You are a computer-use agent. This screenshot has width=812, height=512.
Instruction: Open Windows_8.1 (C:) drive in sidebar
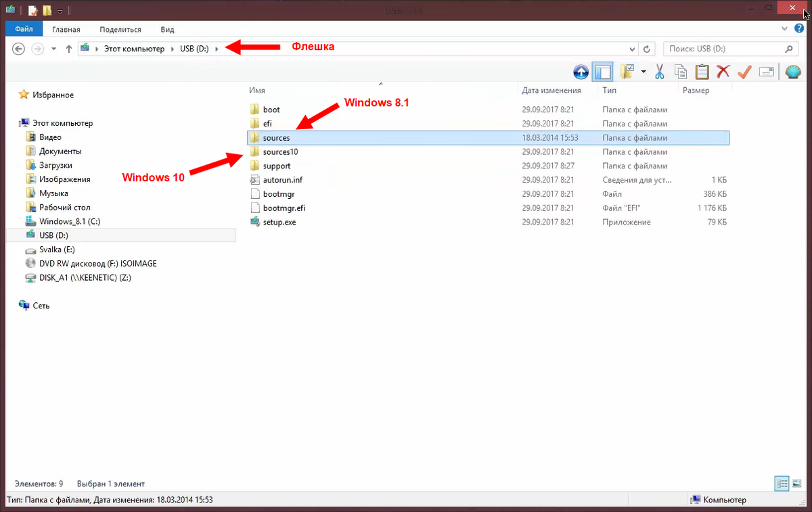70,221
